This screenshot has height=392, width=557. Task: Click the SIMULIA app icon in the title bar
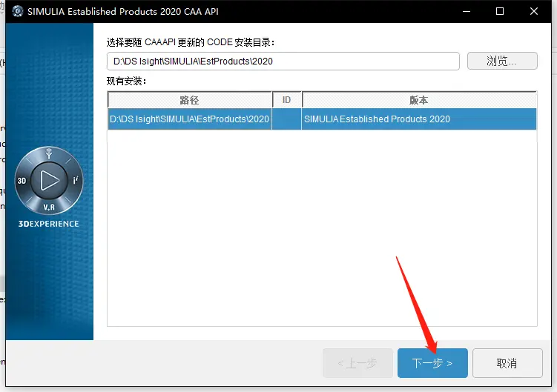[17, 11]
